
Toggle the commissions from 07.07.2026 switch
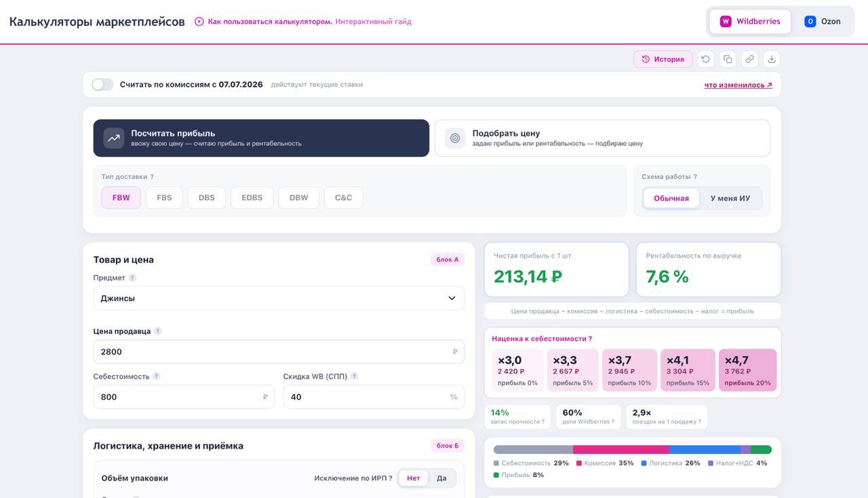tap(102, 85)
